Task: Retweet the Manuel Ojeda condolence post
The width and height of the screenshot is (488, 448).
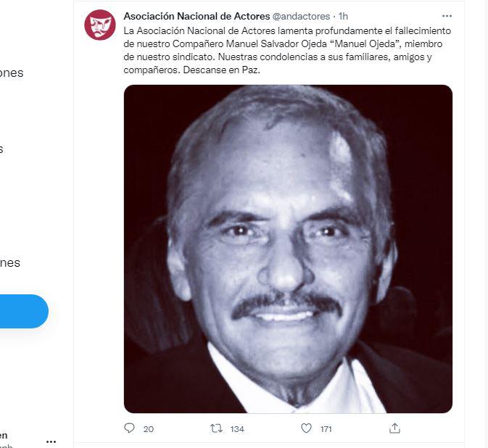Action: pyautogui.click(x=215, y=428)
